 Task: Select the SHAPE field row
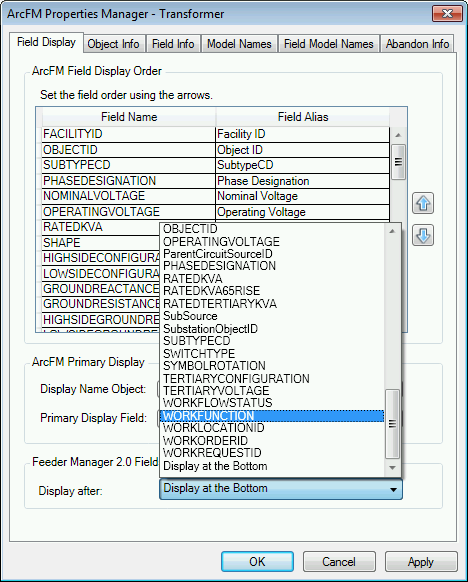pyautogui.click(x=101, y=242)
